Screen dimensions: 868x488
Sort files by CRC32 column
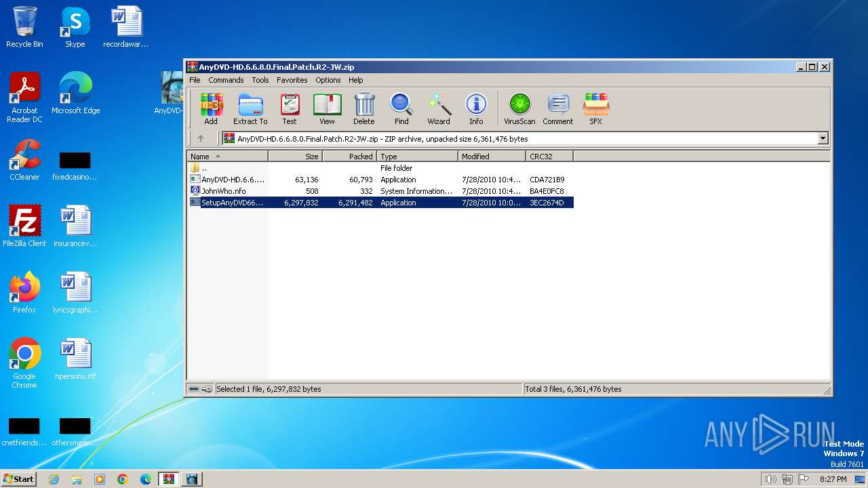pos(549,157)
